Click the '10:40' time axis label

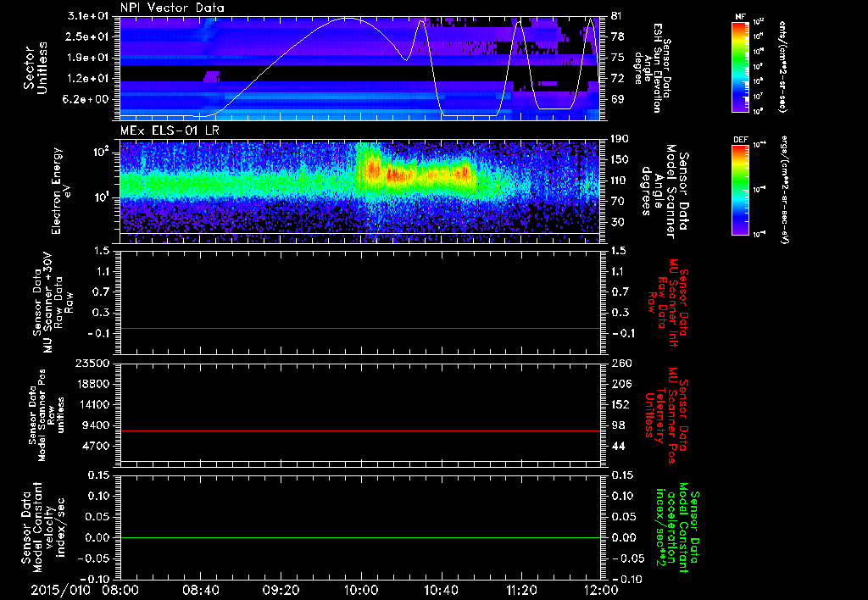(441, 590)
